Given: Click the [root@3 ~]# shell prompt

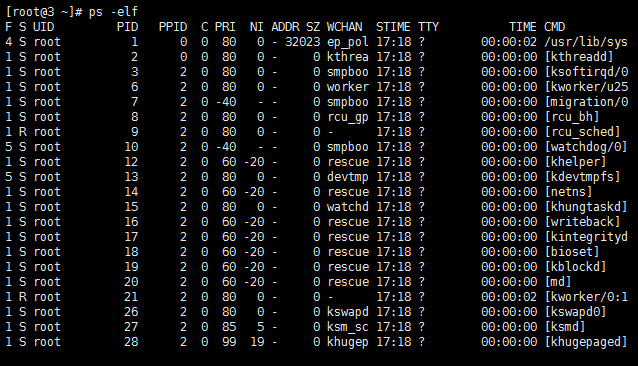Looking at the screenshot, I should point(44,12).
